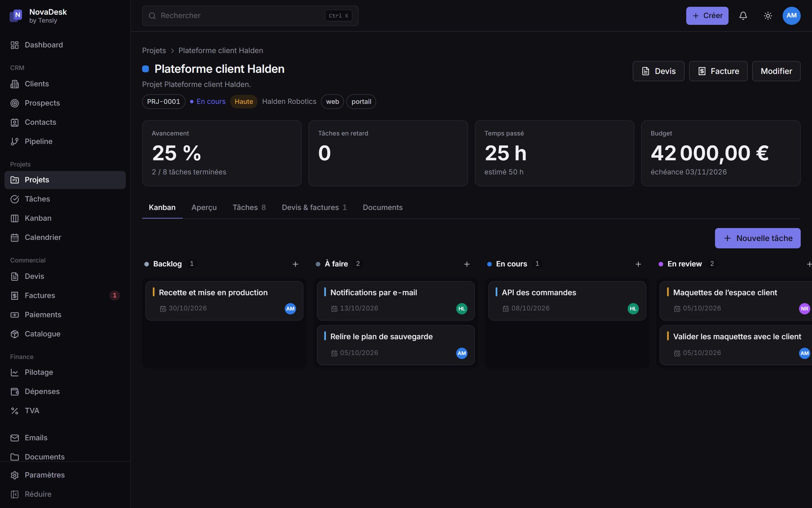
Task: Click the Facture header button
Action: [718, 71]
